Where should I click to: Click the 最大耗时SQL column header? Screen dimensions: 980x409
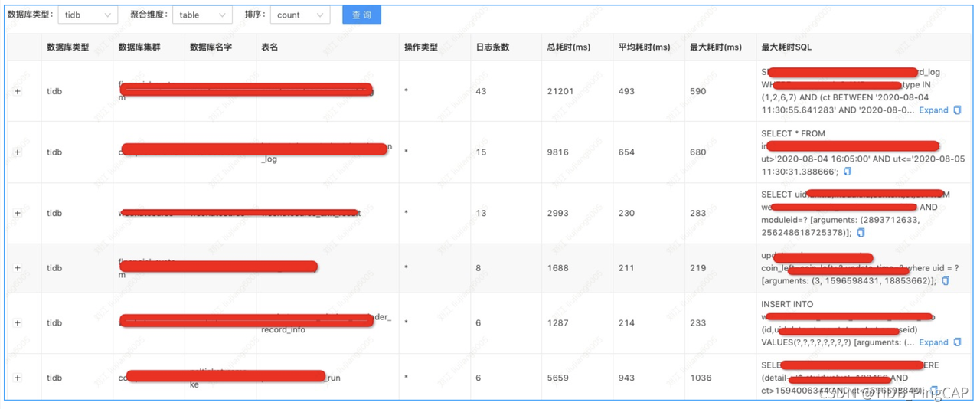[786, 47]
